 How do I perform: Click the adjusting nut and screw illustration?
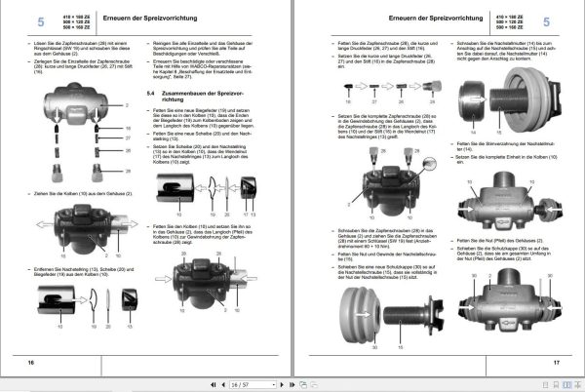(510, 100)
